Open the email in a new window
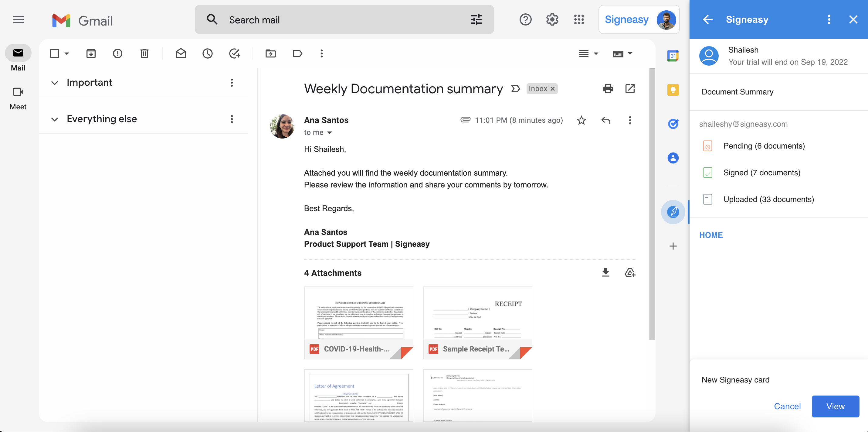Image resolution: width=868 pixels, height=432 pixels. tap(630, 89)
